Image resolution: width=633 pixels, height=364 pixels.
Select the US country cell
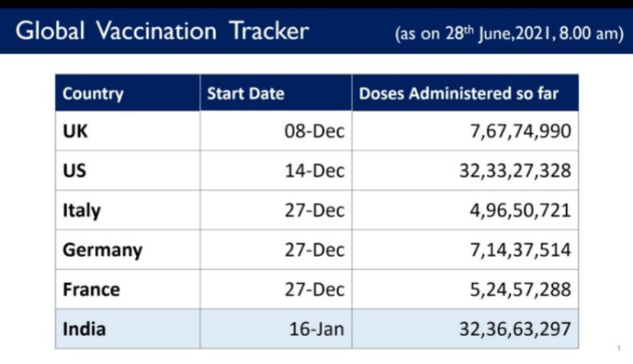click(x=128, y=170)
